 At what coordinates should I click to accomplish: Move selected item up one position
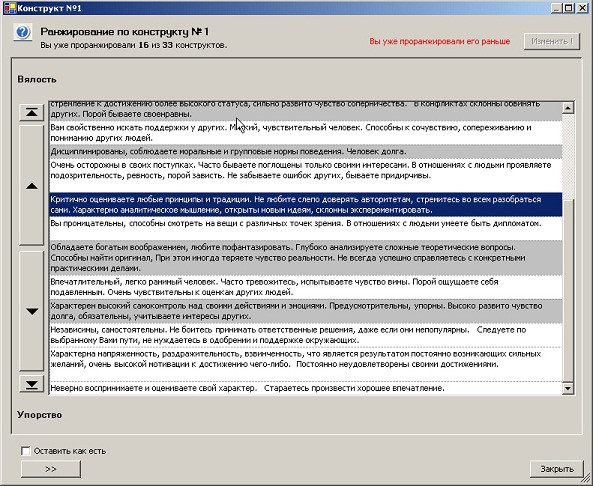[x=31, y=186]
